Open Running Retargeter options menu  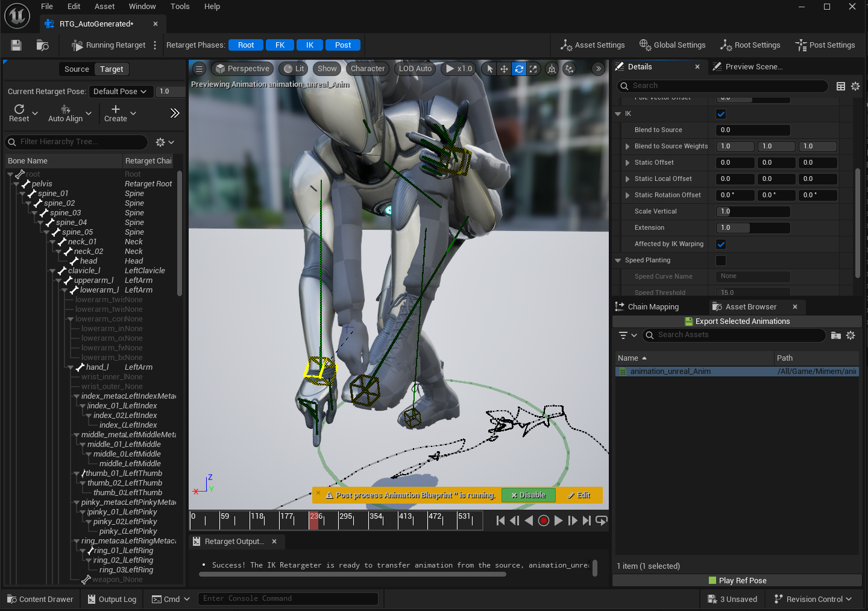(x=155, y=45)
